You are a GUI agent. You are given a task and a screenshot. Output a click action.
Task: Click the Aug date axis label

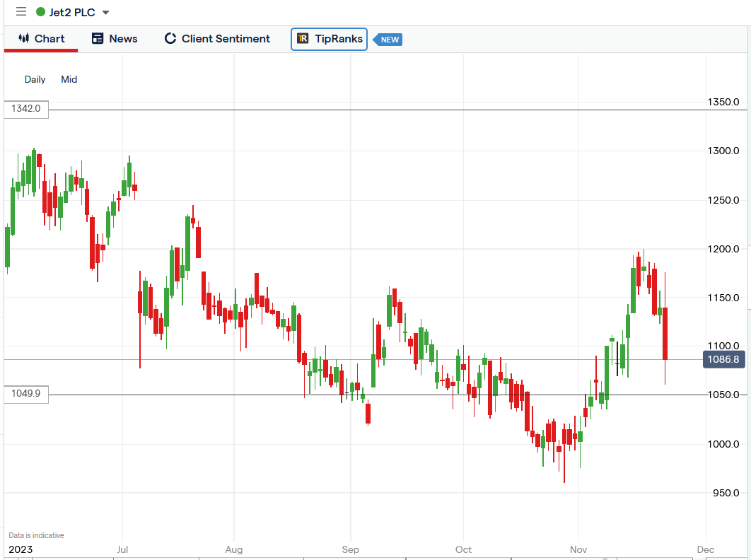(234, 549)
